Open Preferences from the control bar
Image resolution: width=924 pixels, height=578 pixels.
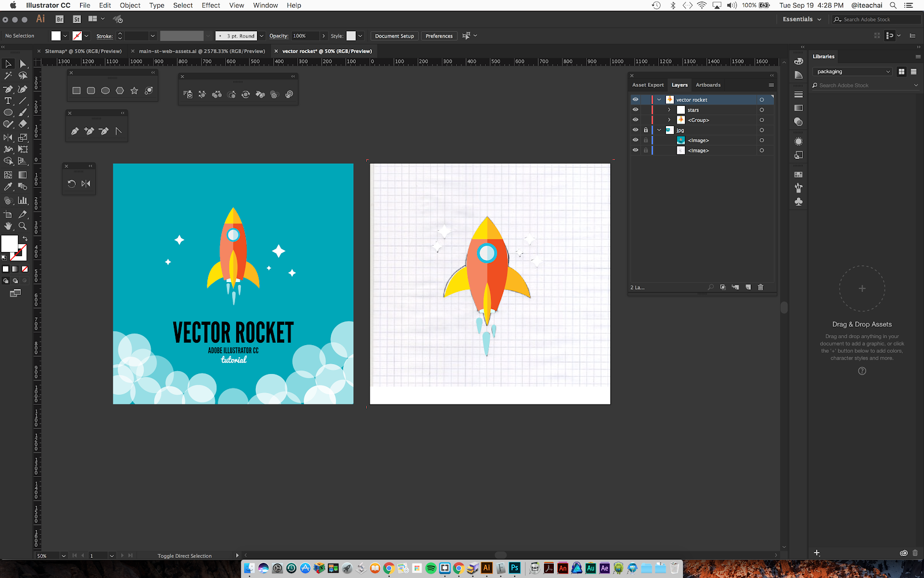(x=439, y=36)
